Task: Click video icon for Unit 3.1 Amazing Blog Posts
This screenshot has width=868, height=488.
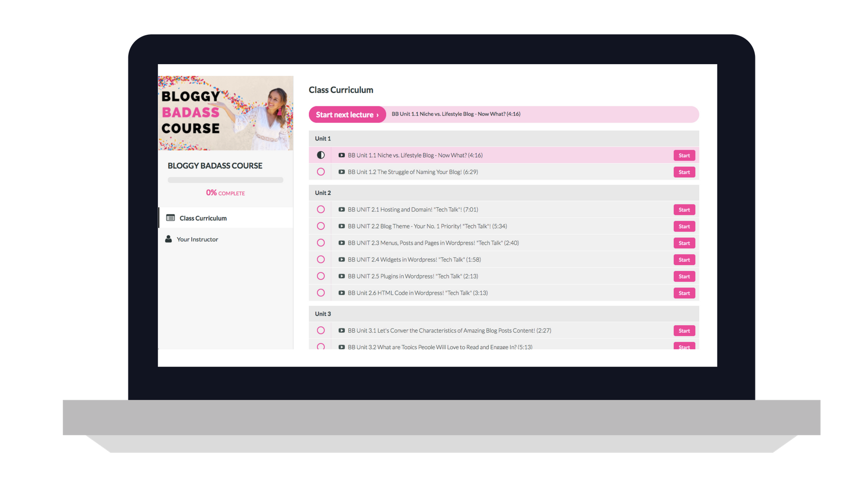Action: click(x=342, y=330)
